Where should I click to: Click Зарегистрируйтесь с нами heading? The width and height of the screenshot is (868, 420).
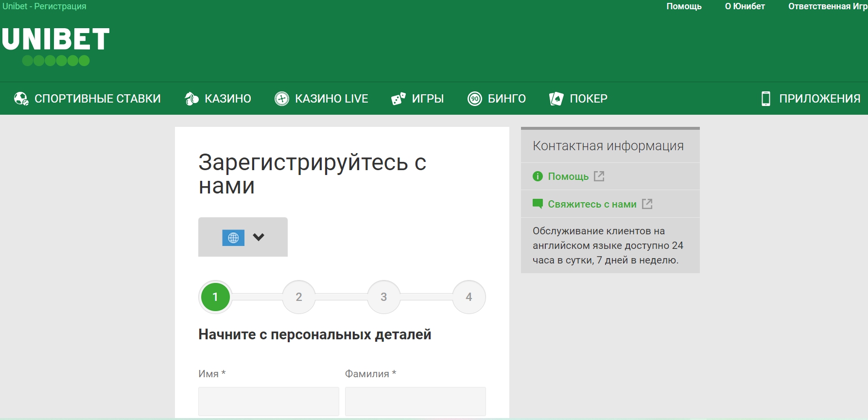[x=312, y=174]
